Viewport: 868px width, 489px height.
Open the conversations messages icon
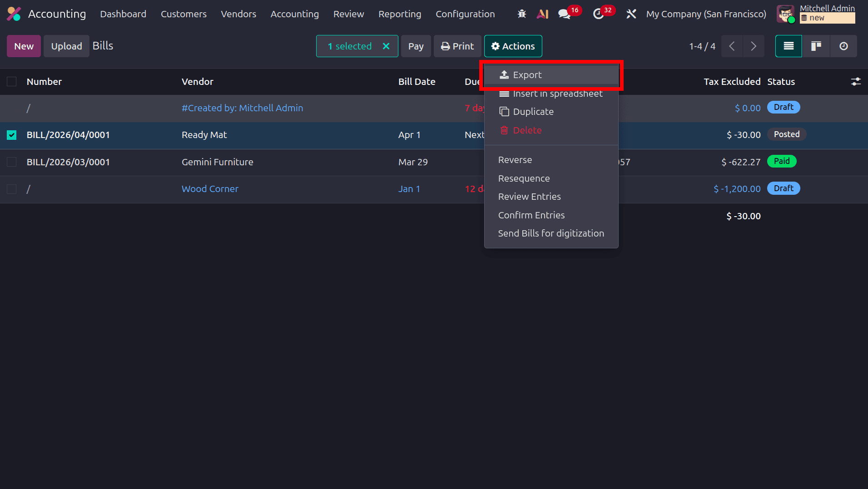click(565, 14)
